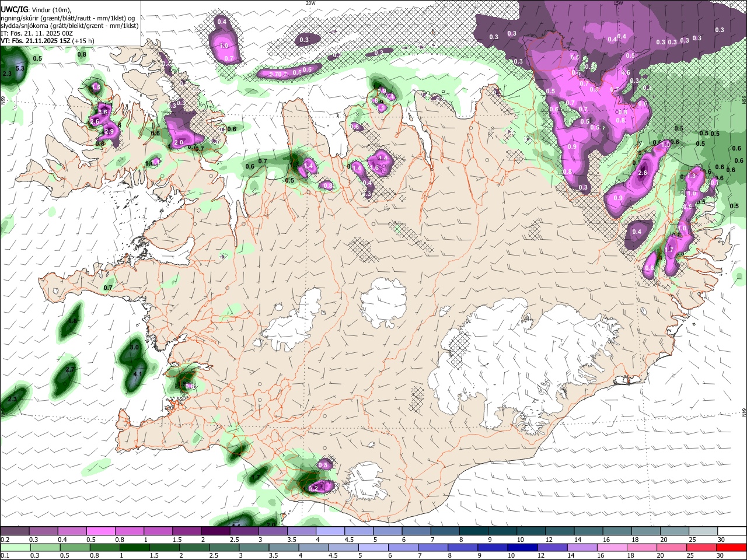The width and height of the screenshot is (747, 560).
Task: Click the 20W longitude label at the top
Action: click(x=310, y=3)
